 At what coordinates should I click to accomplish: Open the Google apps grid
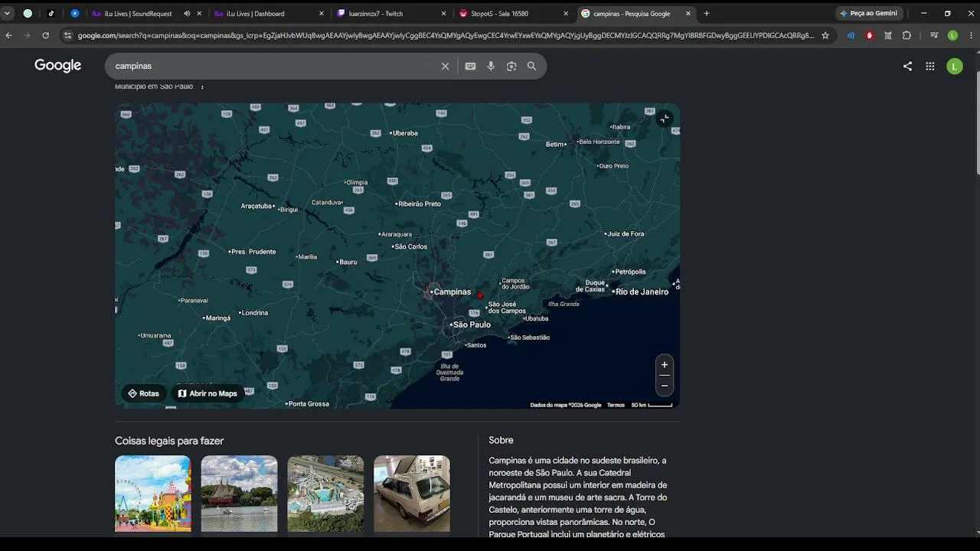click(x=930, y=67)
